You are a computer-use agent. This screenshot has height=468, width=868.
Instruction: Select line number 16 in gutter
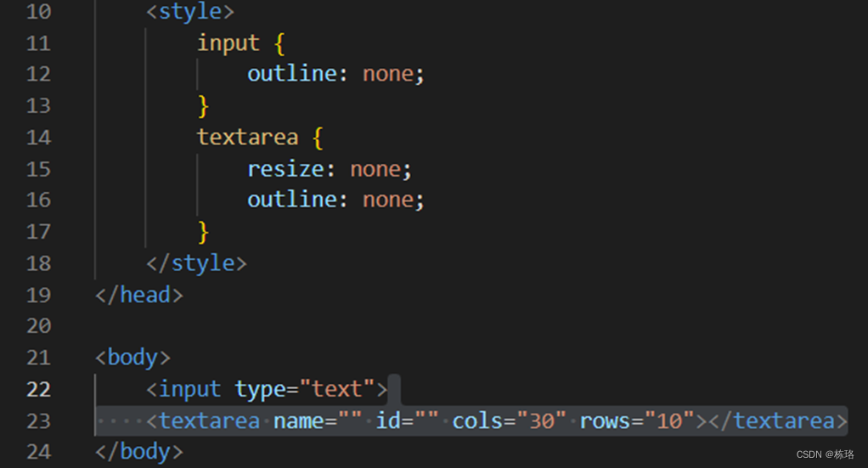pyautogui.click(x=39, y=200)
